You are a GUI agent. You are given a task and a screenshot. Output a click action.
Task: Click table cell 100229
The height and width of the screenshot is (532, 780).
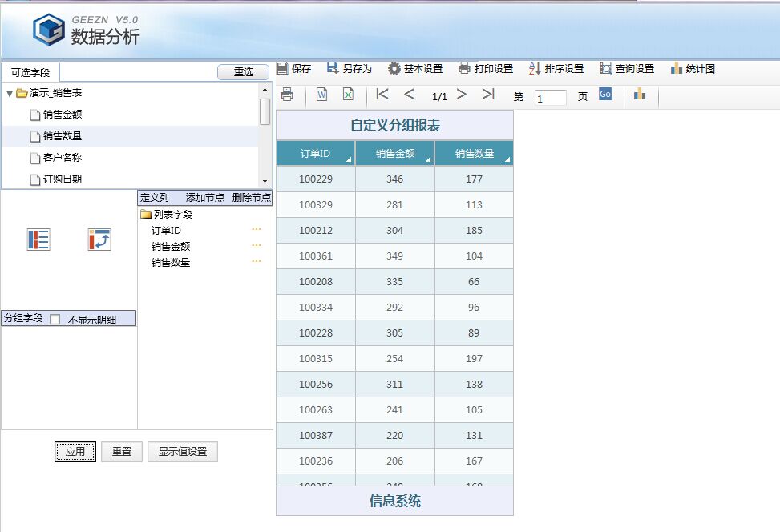click(x=316, y=179)
